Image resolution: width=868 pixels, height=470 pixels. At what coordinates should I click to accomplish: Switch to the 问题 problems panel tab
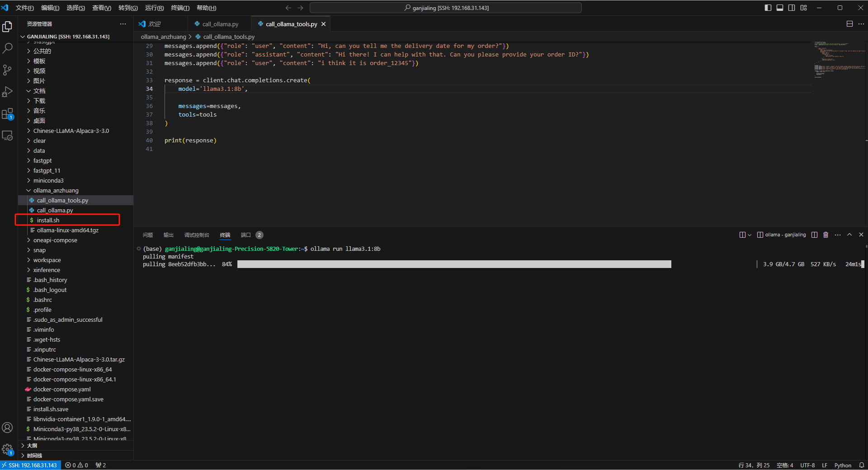148,235
